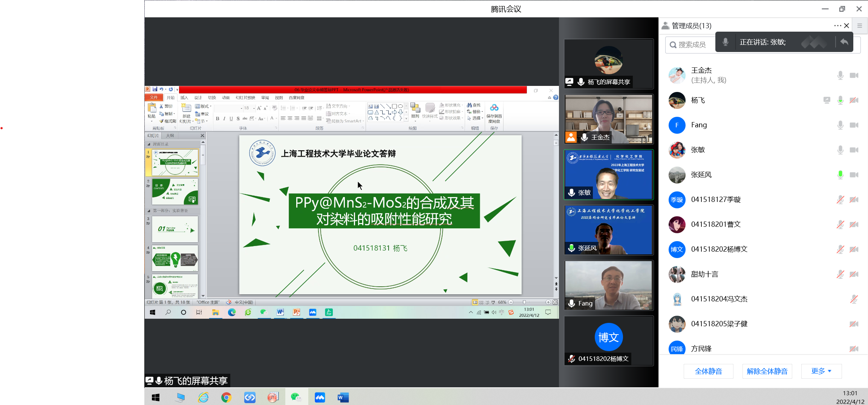Click the 搜索成员 search field
This screenshot has width=868, height=405.
(692, 45)
